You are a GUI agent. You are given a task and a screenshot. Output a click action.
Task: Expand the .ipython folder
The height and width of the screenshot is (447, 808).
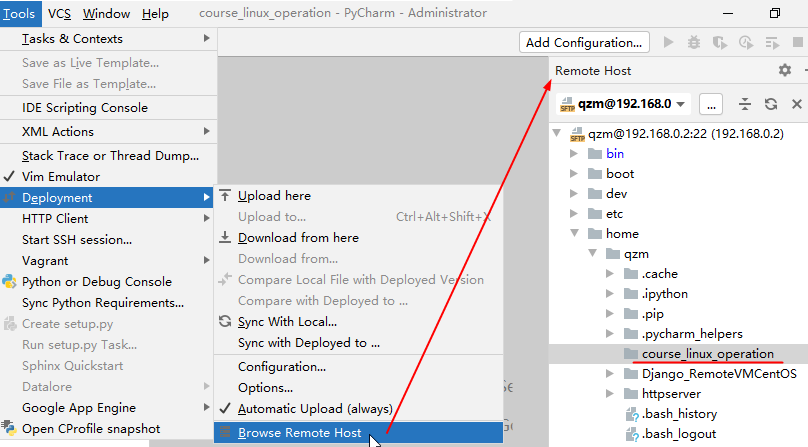pos(610,294)
